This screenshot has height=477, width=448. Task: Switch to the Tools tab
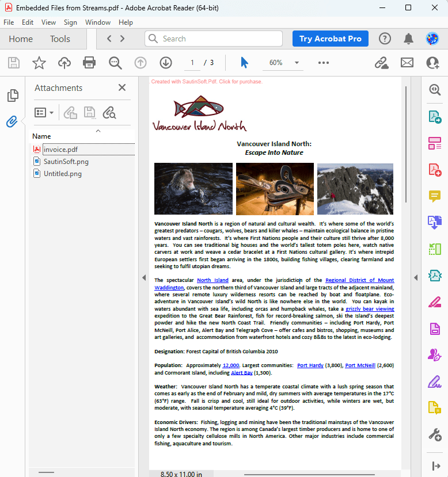coord(60,39)
